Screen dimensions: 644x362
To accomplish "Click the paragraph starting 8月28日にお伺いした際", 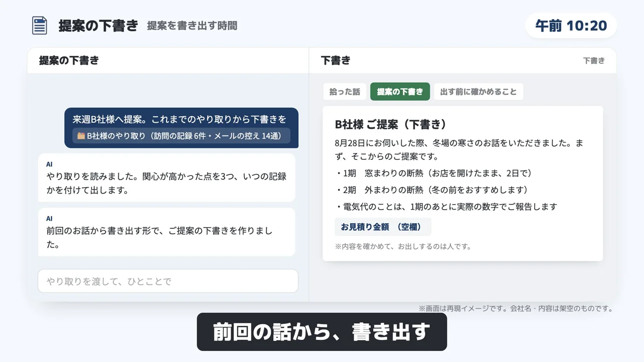I will 459,149.
